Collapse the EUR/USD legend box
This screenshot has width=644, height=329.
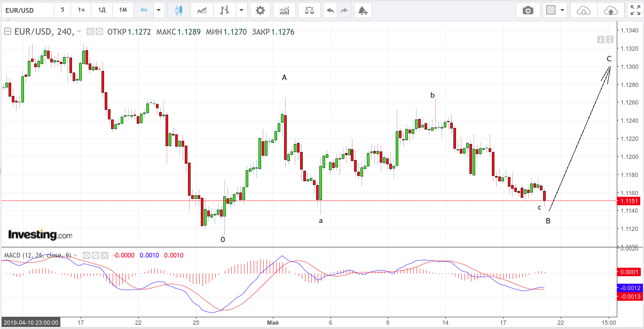coord(7,31)
